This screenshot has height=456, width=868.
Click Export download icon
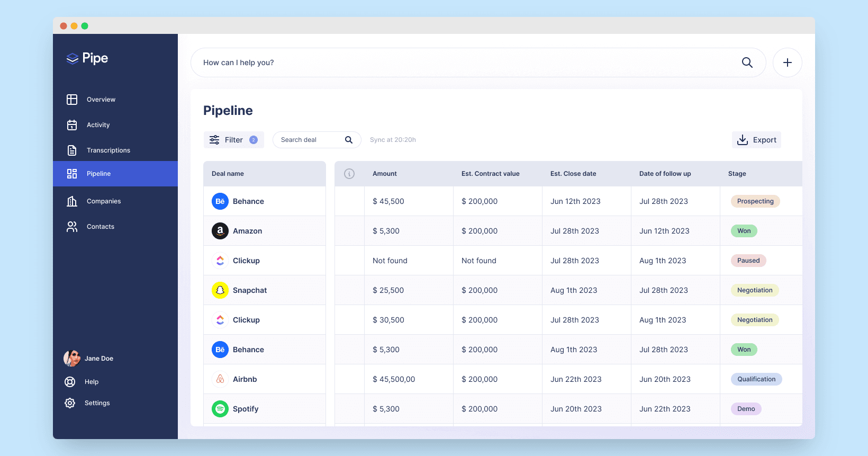[x=743, y=140]
